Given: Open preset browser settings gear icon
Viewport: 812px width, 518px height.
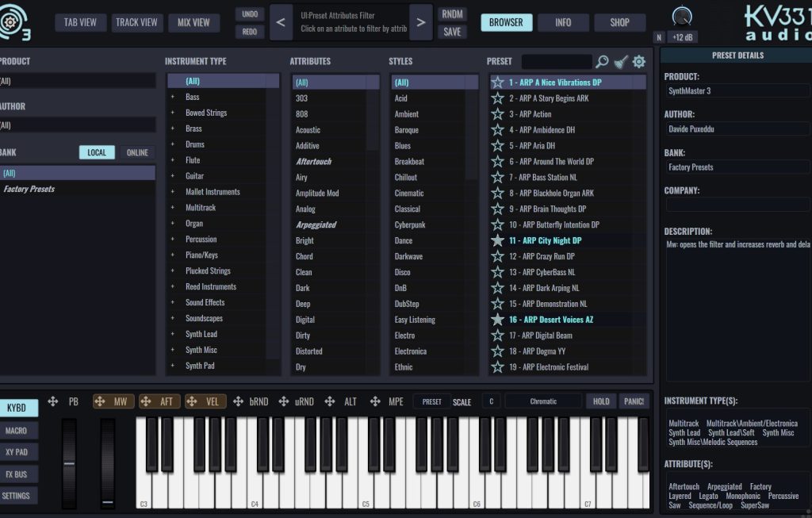Looking at the screenshot, I should 639,62.
